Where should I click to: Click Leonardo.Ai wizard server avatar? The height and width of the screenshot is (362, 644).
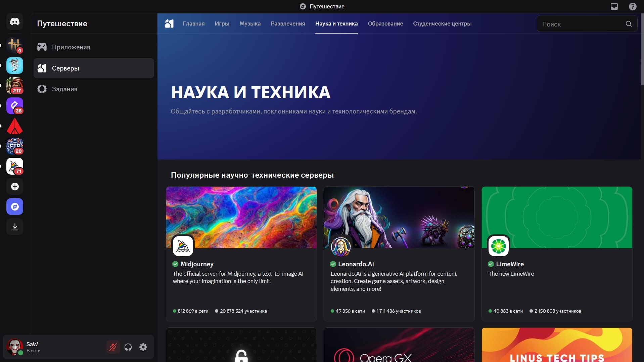[x=341, y=246]
